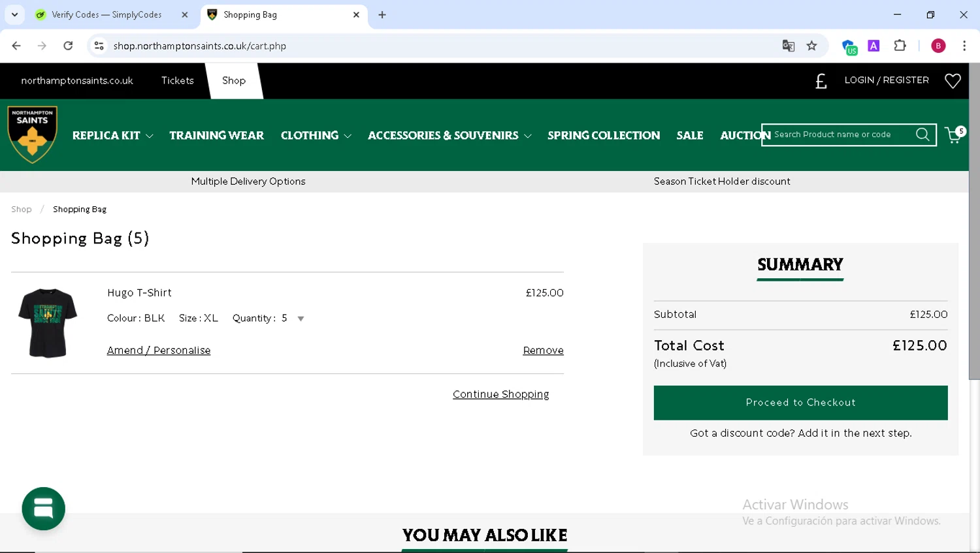The image size is (980, 553).
Task: Open Chrome three-dot menu
Action: pos(964,46)
